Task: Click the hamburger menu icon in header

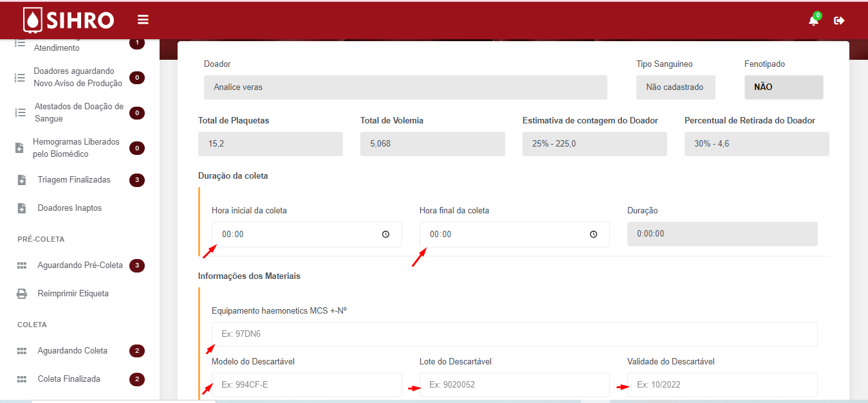Action: (x=143, y=20)
